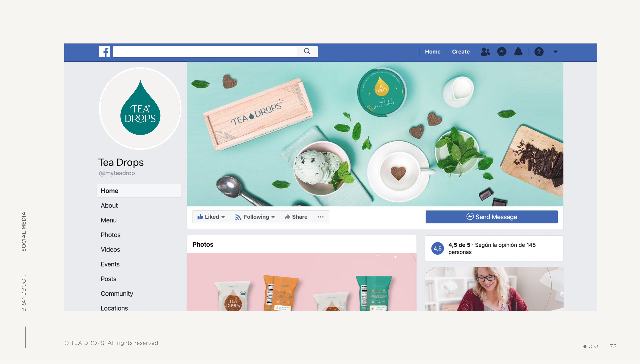Expand the Liked dropdown arrow

(x=223, y=217)
